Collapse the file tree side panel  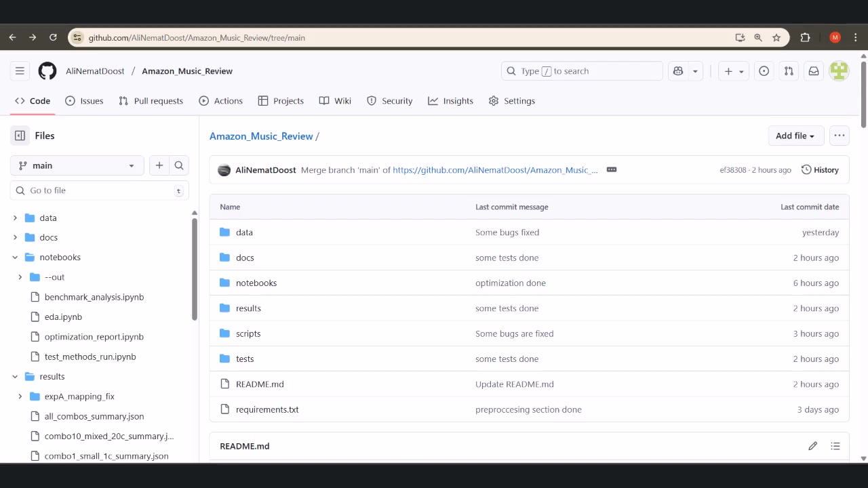pyautogui.click(x=20, y=136)
